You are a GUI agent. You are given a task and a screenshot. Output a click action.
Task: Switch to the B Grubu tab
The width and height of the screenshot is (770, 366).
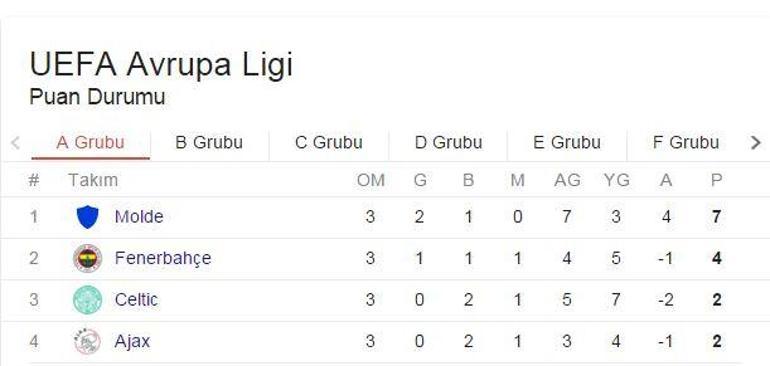point(209,142)
